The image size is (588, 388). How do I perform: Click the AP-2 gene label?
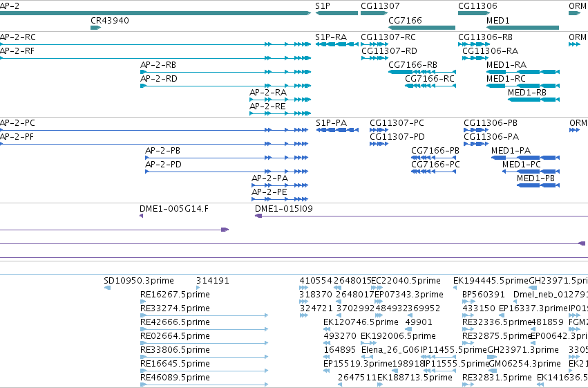10,6
